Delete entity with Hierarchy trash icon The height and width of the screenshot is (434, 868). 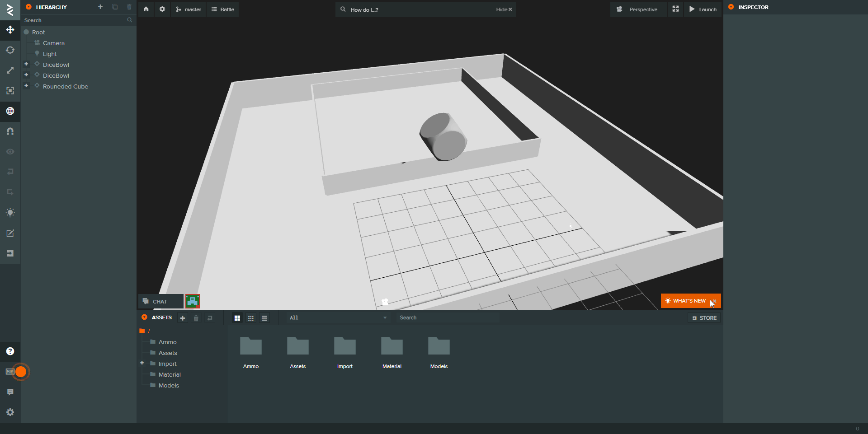(x=129, y=7)
